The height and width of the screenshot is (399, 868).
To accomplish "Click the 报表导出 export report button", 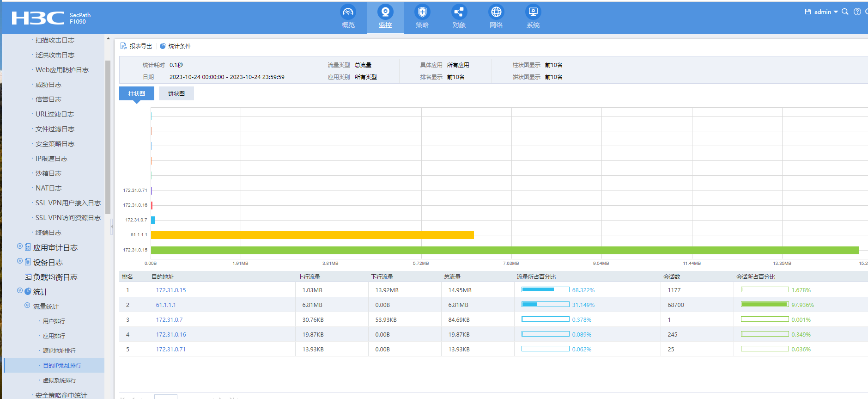I will pos(136,46).
